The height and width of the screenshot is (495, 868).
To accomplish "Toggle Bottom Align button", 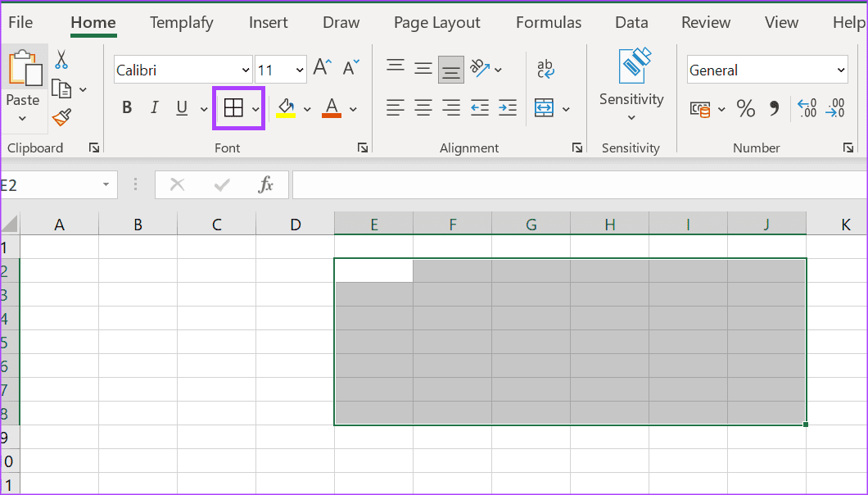I will pyautogui.click(x=451, y=70).
